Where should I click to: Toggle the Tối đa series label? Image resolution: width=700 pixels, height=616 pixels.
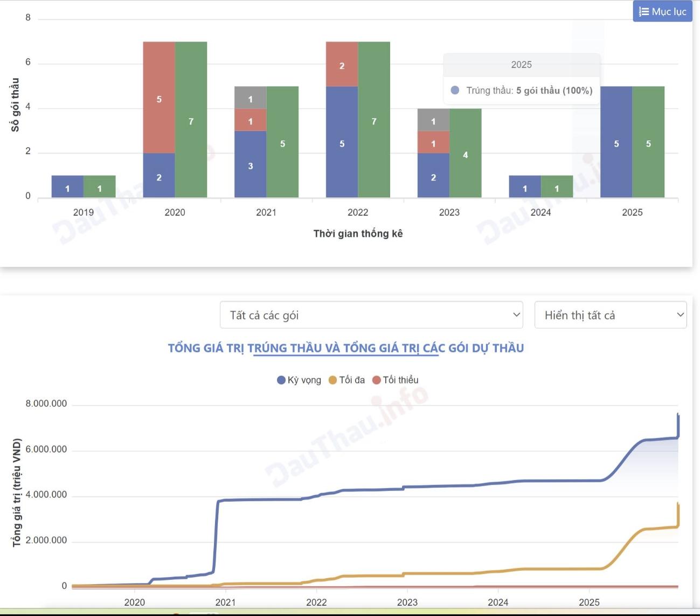(x=352, y=380)
